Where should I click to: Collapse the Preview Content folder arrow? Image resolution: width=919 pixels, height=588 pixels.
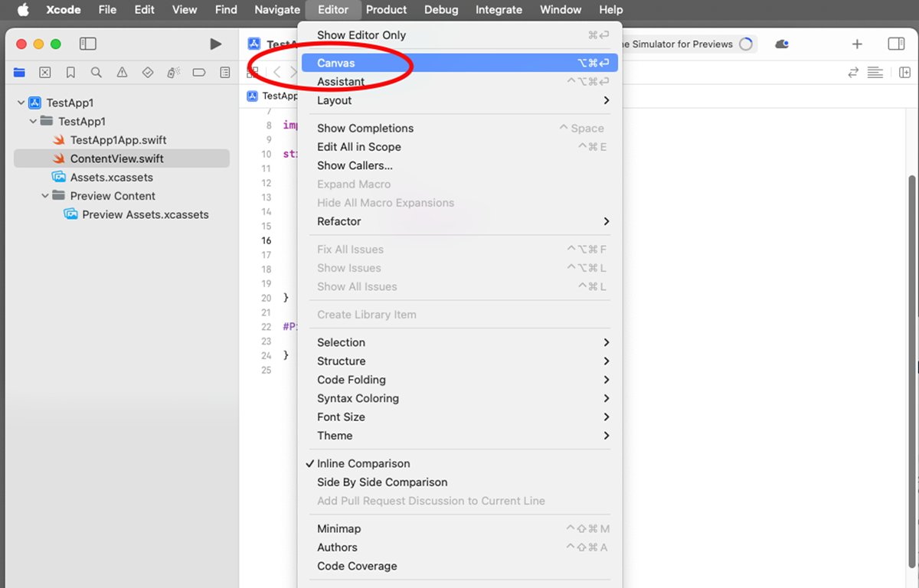(x=45, y=196)
